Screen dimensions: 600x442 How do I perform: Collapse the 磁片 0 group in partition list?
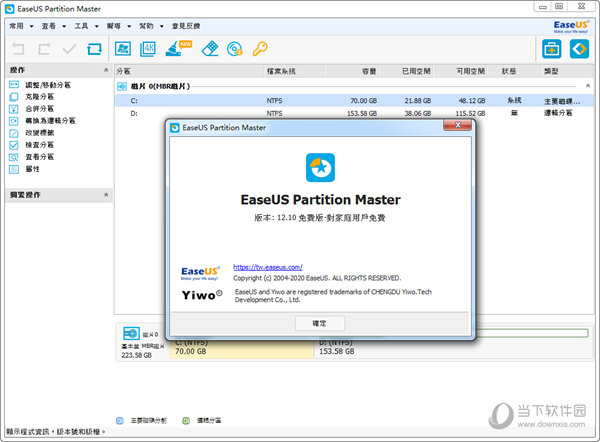588,86
